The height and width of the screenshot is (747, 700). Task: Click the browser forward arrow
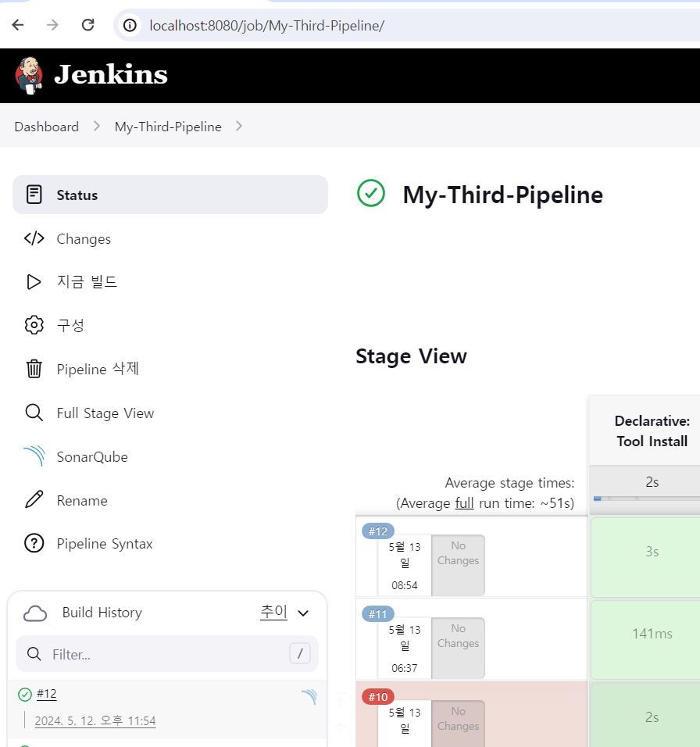pos(52,25)
